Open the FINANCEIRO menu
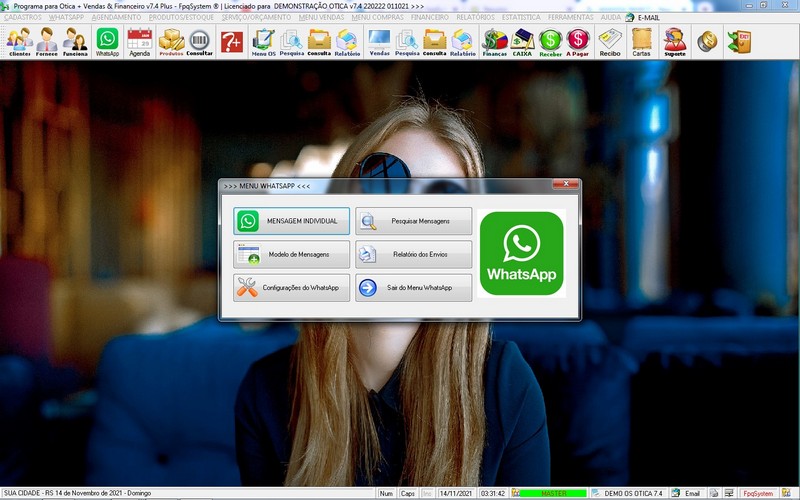The width and height of the screenshot is (800, 500). click(430, 17)
